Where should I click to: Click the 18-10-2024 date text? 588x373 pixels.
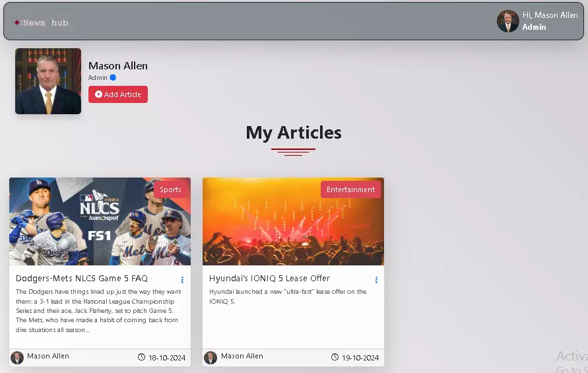click(x=167, y=358)
